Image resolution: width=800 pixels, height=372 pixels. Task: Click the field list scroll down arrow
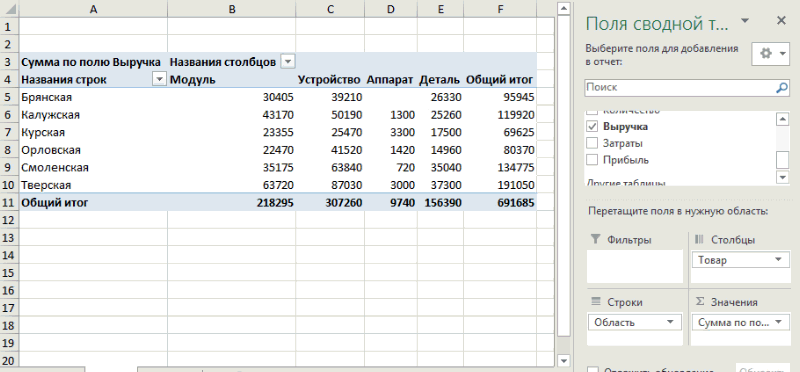pos(782,177)
